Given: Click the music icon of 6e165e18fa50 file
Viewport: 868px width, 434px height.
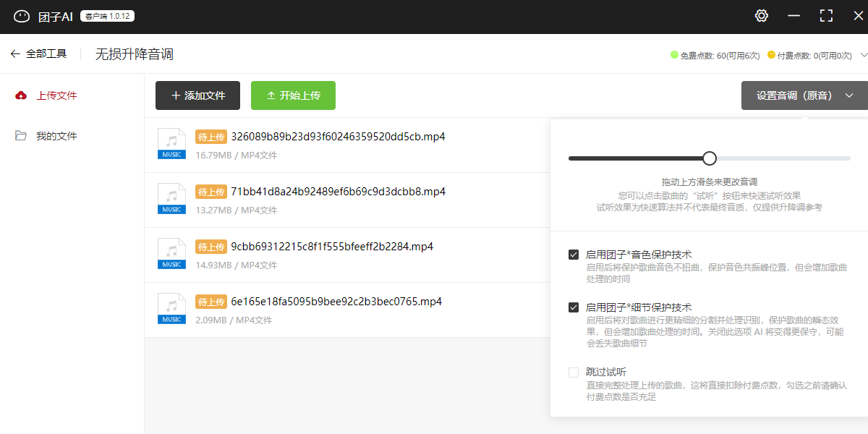Looking at the screenshot, I should tap(171, 308).
